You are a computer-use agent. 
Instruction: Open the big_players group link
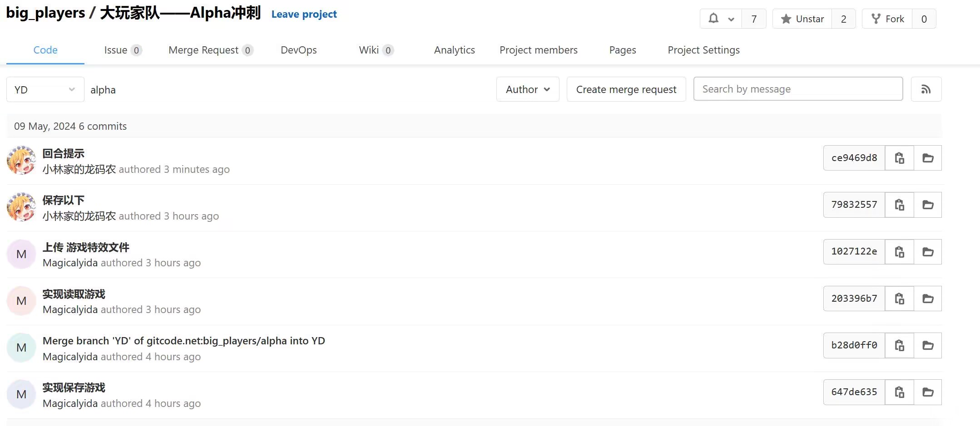tap(45, 13)
